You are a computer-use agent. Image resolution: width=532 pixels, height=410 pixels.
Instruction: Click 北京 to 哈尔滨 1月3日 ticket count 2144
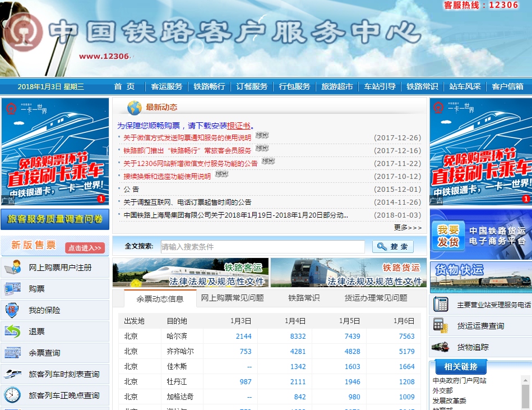[244, 336]
